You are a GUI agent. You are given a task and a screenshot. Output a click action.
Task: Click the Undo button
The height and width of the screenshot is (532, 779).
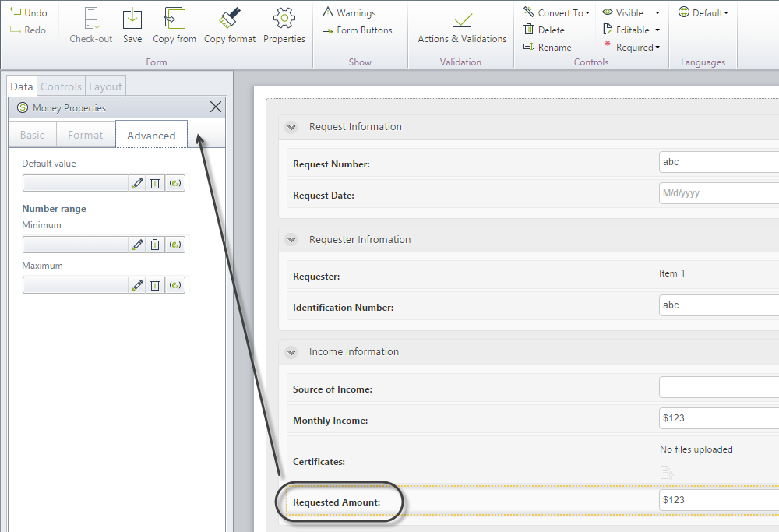click(x=28, y=12)
